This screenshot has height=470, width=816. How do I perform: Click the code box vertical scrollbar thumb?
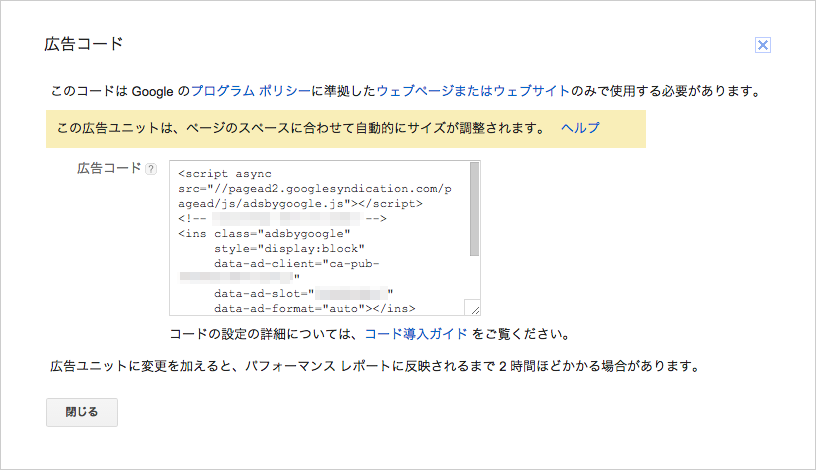click(474, 209)
